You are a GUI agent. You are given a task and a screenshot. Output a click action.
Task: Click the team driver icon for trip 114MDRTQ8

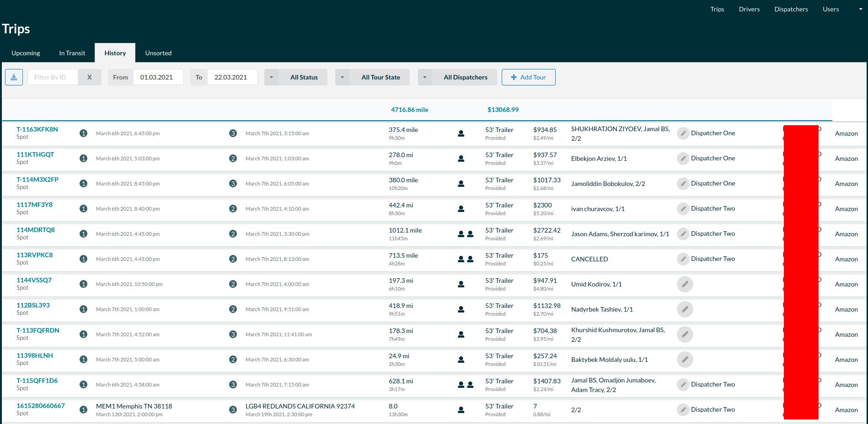(x=465, y=234)
